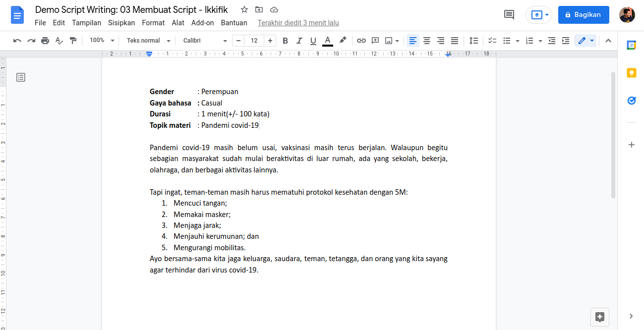This screenshot has height=330, width=644.
Task: Click the insert link icon
Action: pos(361,41)
